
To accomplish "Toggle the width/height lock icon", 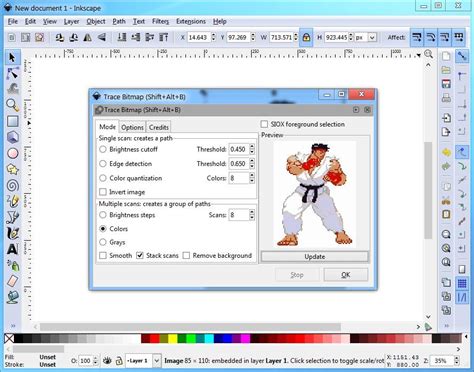I will click(306, 37).
